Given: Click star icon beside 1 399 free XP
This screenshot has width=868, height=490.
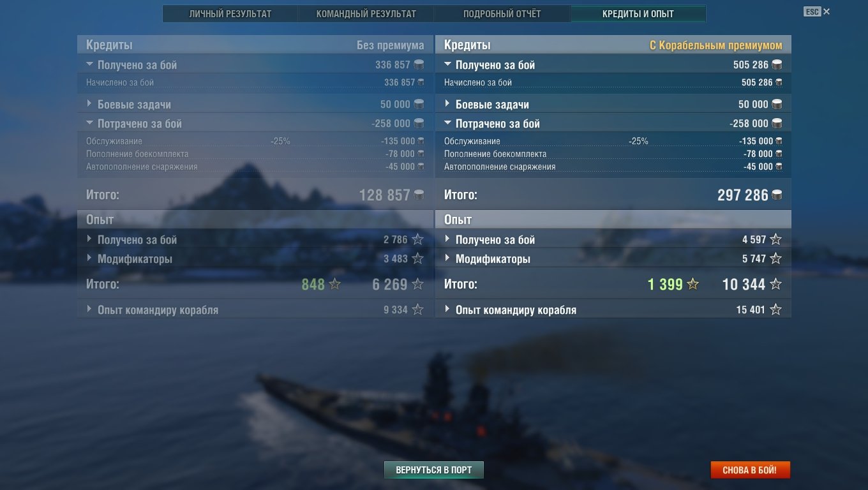Looking at the screenshot, I should click(692, 284).
